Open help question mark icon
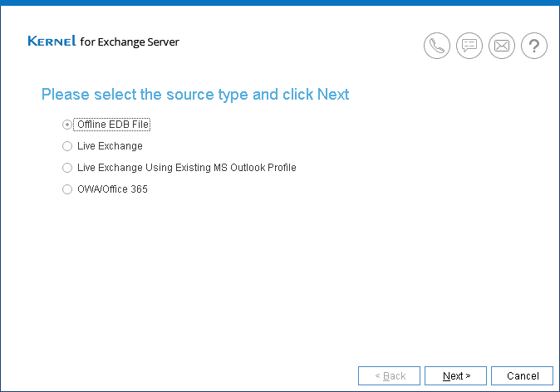Image resolution: width=560 pixels, height=392 pixels. tap(534, 46)
